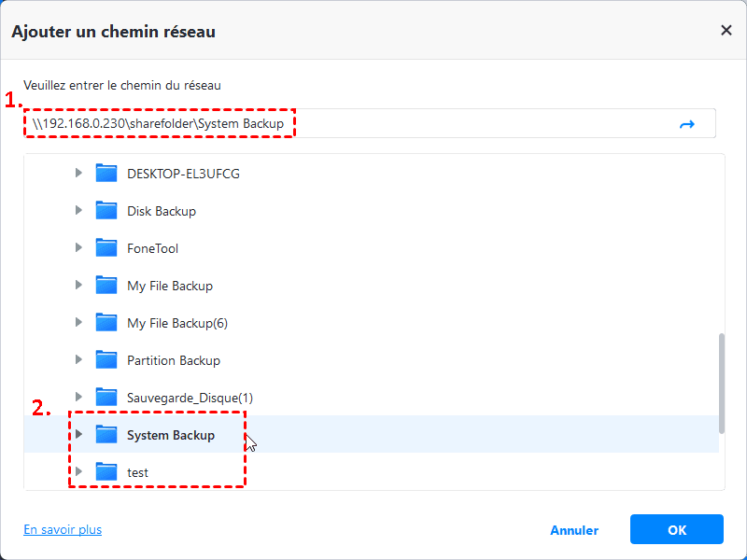
Task: Click into the network path input field
Action: (467, 124)
